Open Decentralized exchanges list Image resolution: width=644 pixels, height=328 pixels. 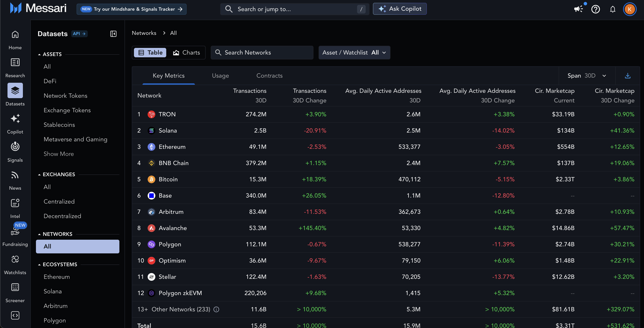coord(62,216)
